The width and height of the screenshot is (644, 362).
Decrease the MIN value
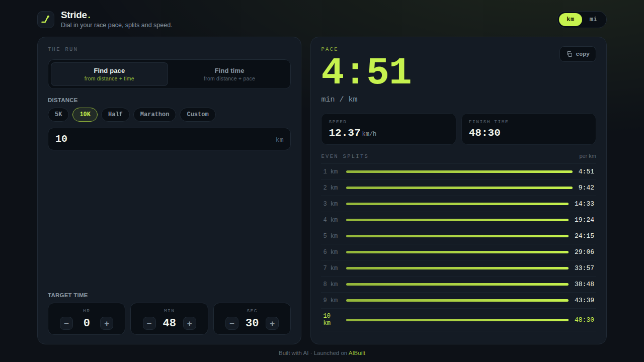coord(149,323)
